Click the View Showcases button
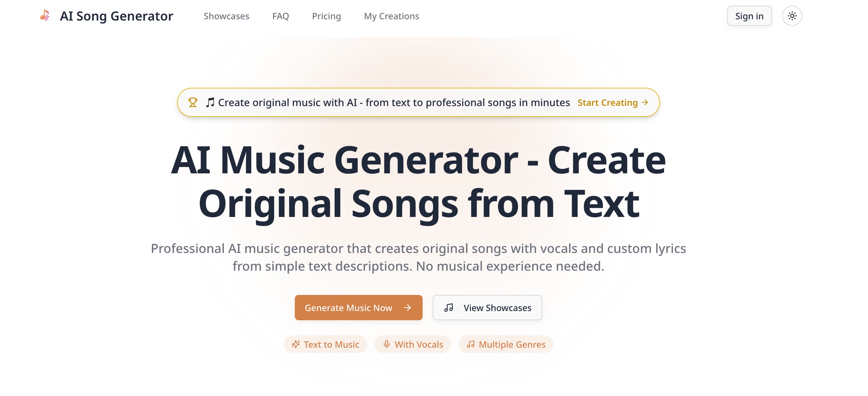 pyautogui.click(x=487, y=307)
